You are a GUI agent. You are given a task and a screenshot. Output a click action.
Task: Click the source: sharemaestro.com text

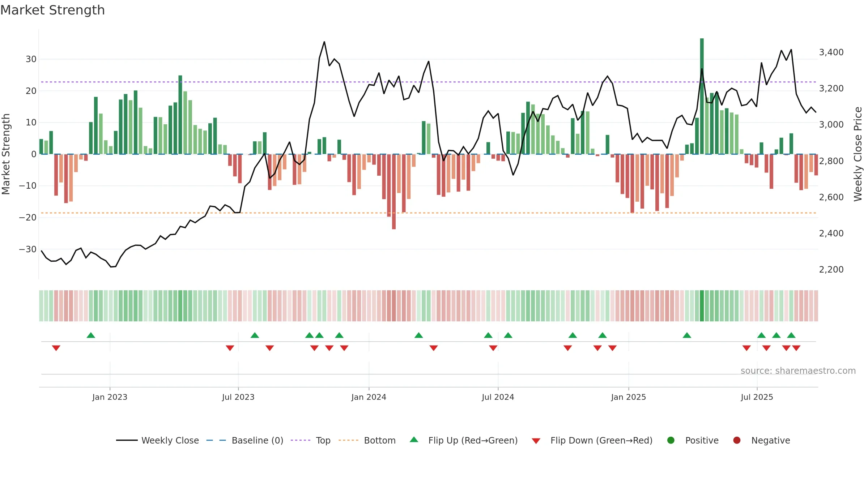point(798,371)
